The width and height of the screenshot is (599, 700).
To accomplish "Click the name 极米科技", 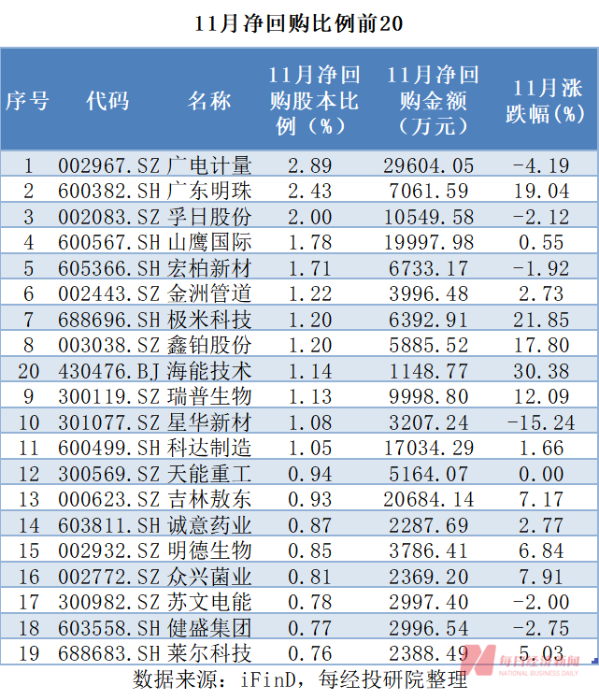I will click(x=209, y=320).
